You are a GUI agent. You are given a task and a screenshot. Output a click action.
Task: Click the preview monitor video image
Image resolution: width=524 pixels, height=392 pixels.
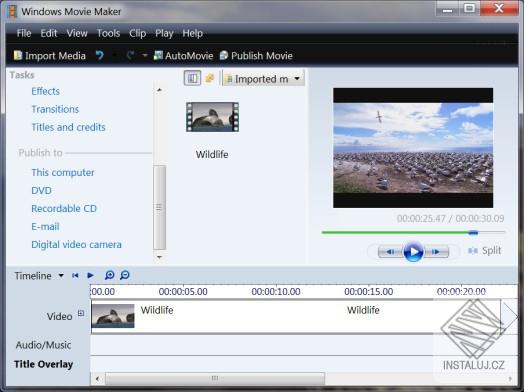click(x=413, y=148)
